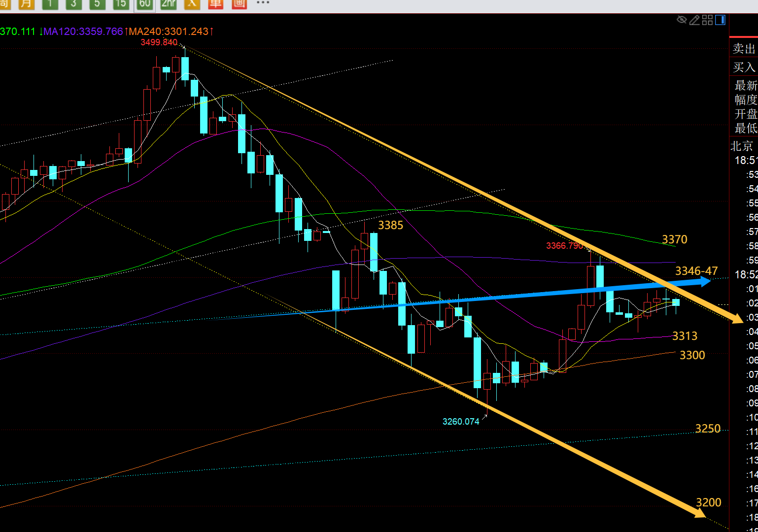This screenshot has width=758, height=532.
Task: Click the red 单 toolbar icon
Action: tap(215, 4)
